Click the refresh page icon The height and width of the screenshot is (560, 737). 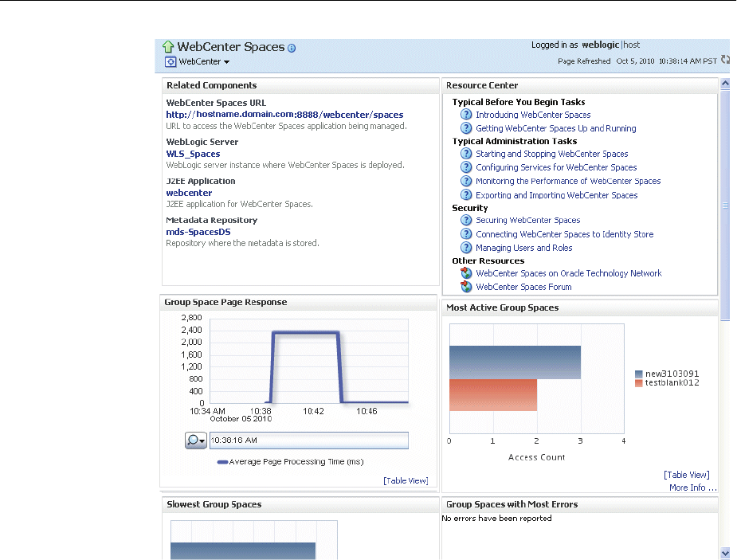click(x=725, y=60)
